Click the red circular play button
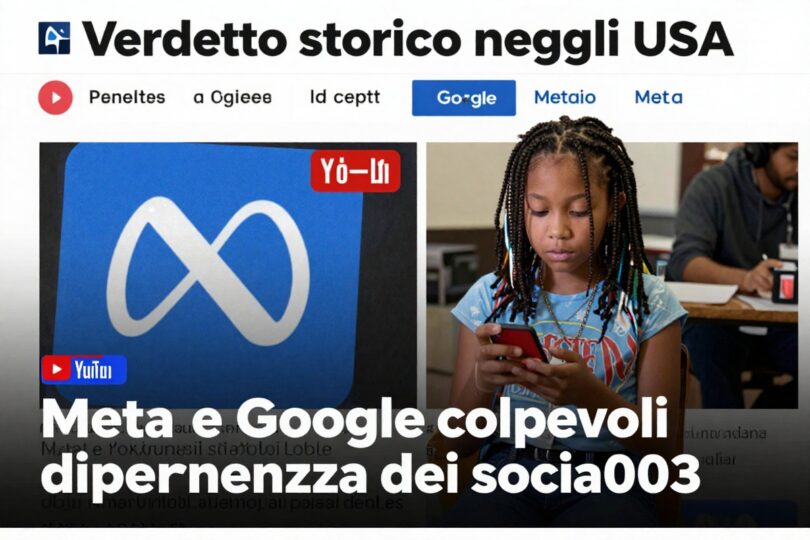The height and width of the screenshot is (540, 810). [55, 98]
